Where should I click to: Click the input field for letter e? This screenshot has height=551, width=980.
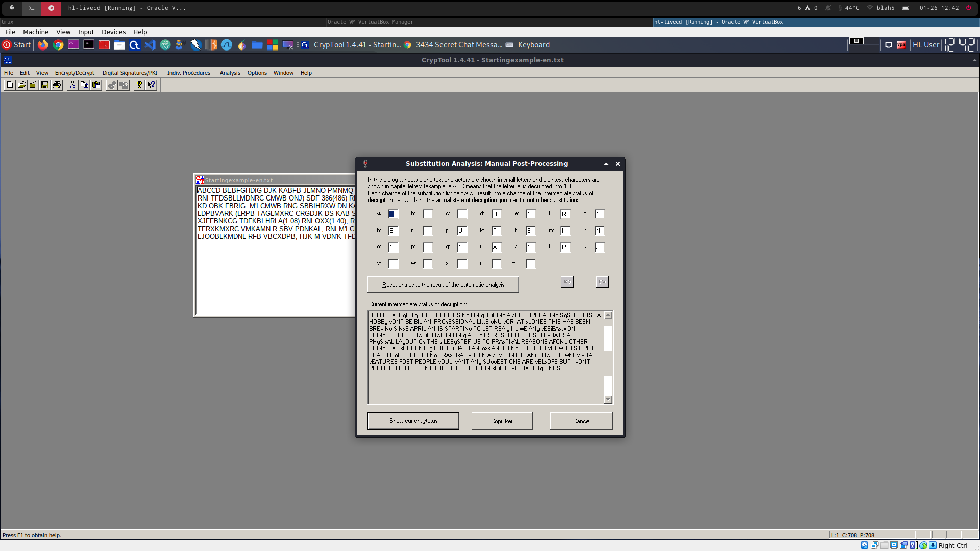click(531, 214)
